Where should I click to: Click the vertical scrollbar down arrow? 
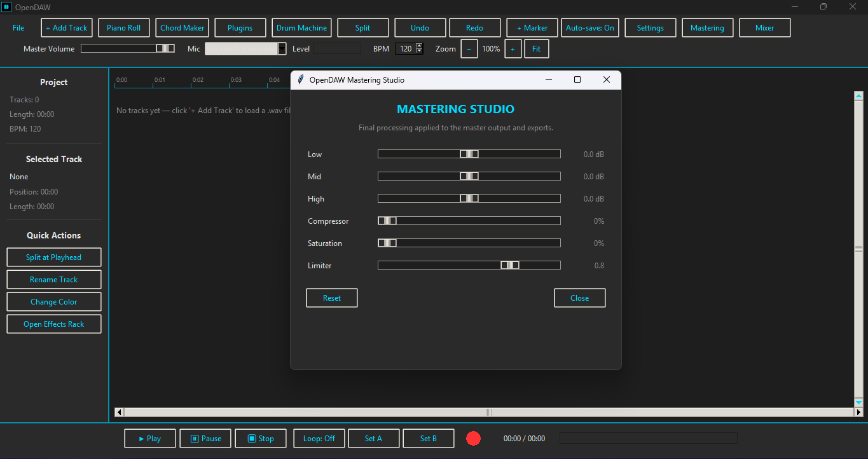coord(858,402)
